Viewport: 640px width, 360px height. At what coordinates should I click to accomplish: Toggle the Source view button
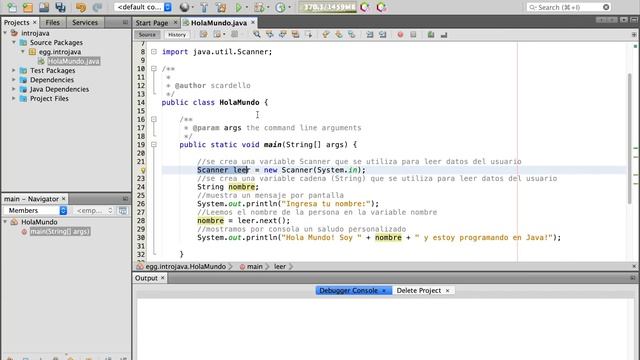pos(147,35)
